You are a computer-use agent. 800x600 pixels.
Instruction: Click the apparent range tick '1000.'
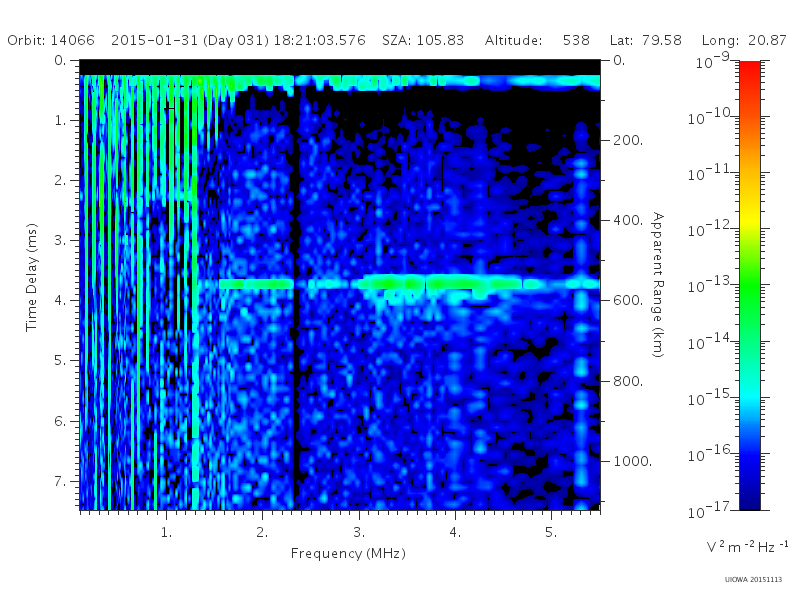[633, 461]
